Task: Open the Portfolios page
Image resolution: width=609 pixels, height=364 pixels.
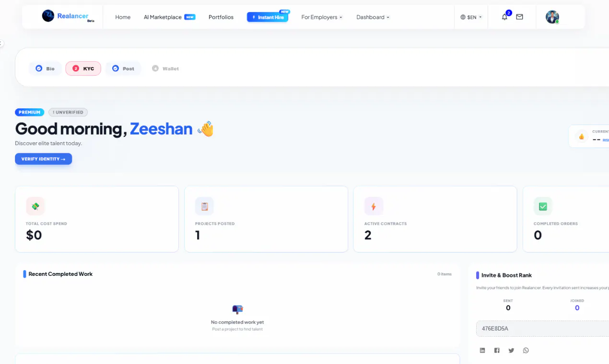Action: 221,17
